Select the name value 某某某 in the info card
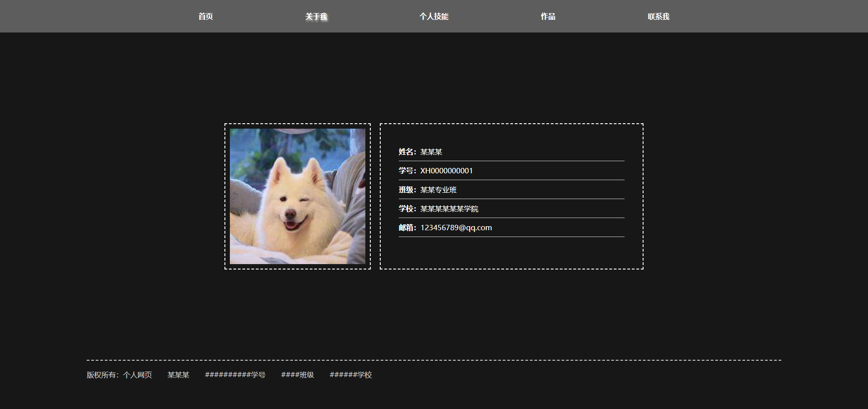 (x=431, y=152)
